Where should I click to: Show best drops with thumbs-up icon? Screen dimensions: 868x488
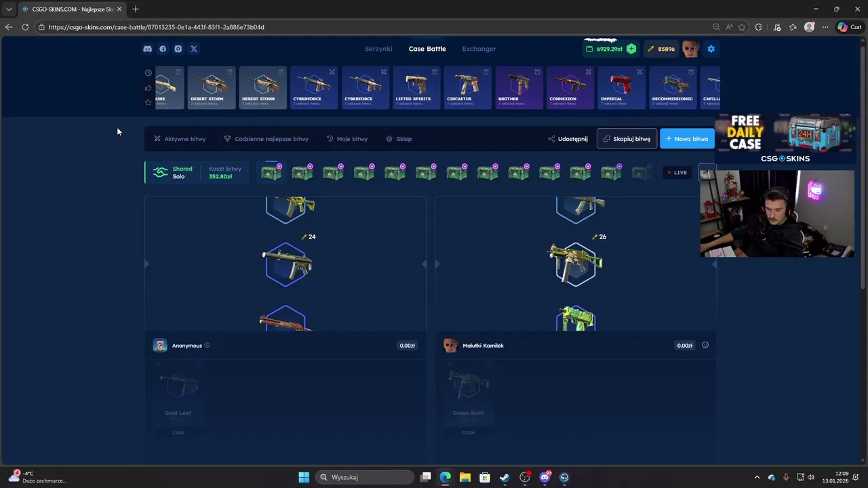click(x=149, y=87)
